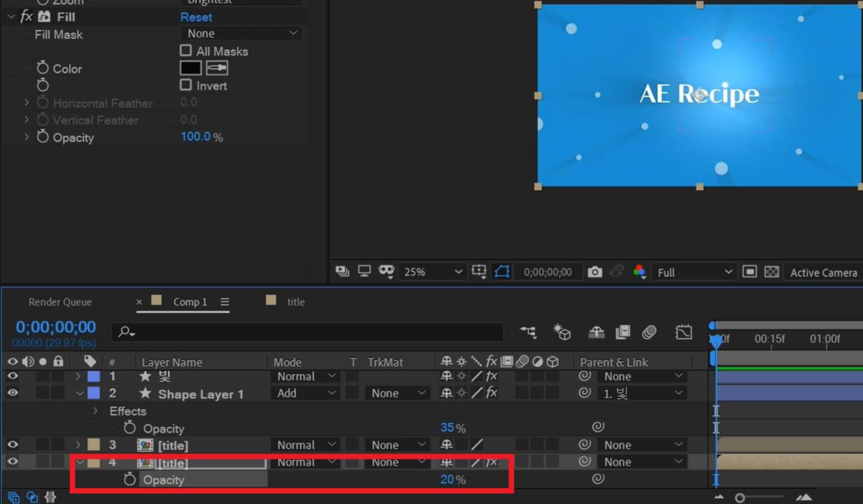Switch to the title timeline tab

[296, 302]
